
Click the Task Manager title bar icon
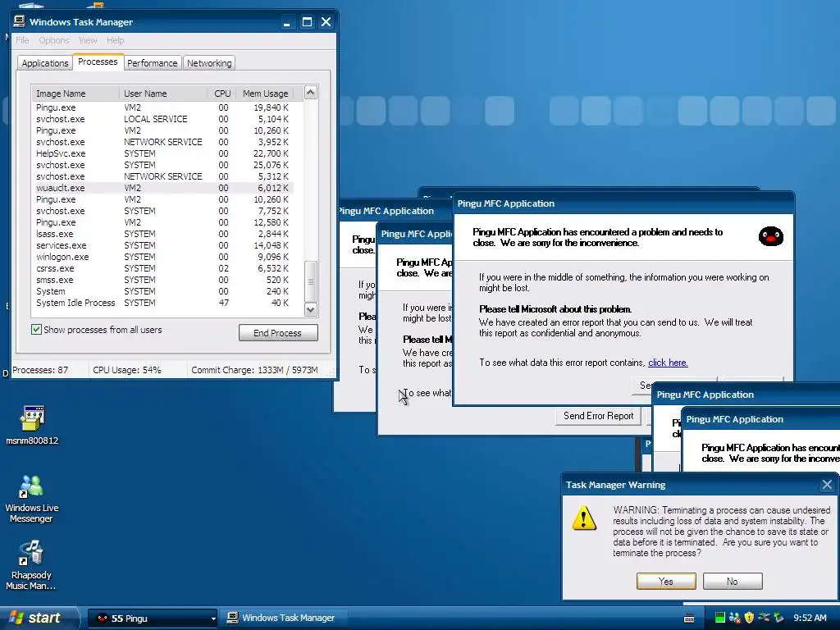(20, 21)
